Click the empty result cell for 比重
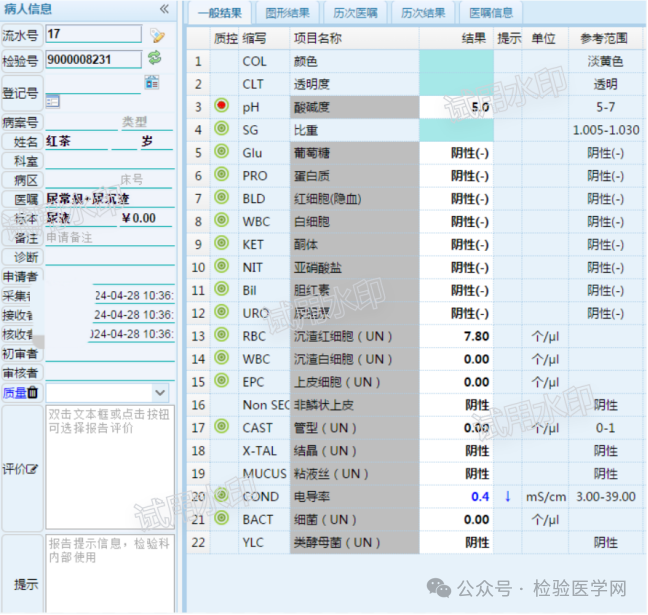 pos(457,130)
